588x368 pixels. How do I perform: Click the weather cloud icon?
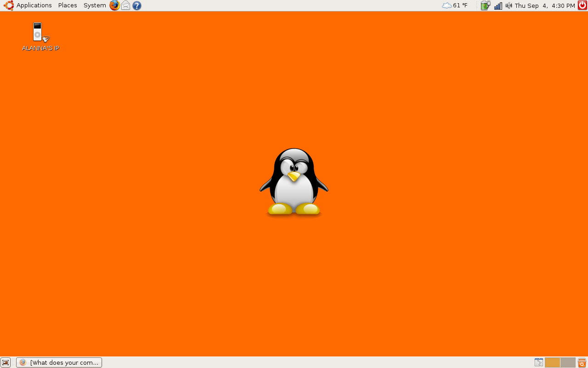446,5
